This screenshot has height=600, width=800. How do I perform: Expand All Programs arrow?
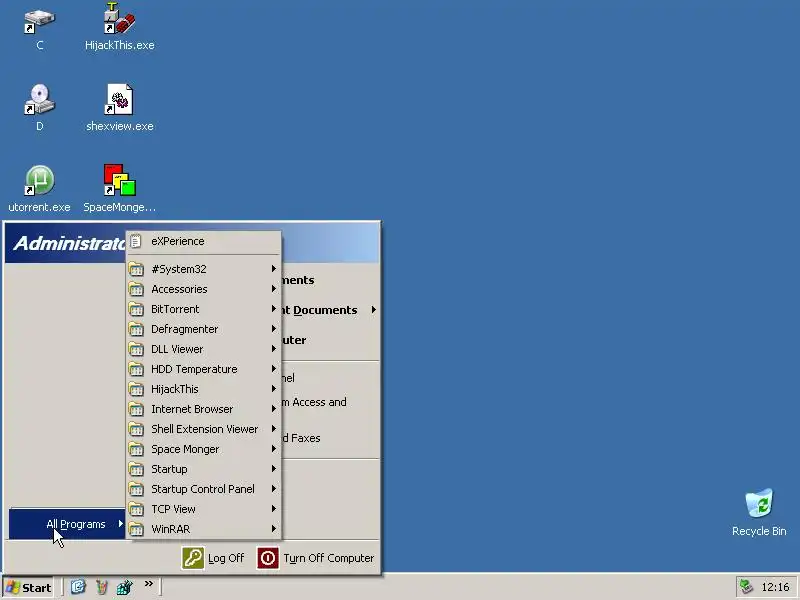[120, 523]
